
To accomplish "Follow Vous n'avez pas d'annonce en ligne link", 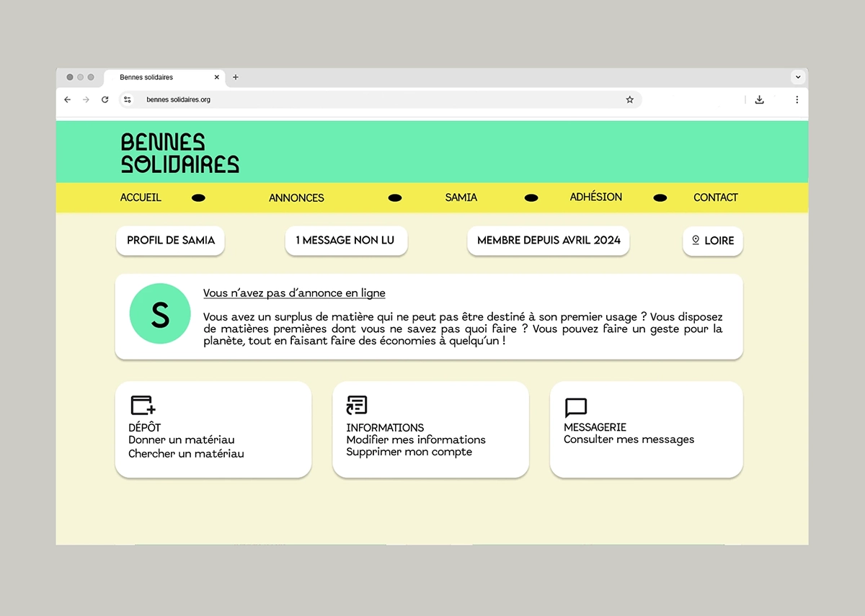I will pyautogui.click(x=294, y=293).
